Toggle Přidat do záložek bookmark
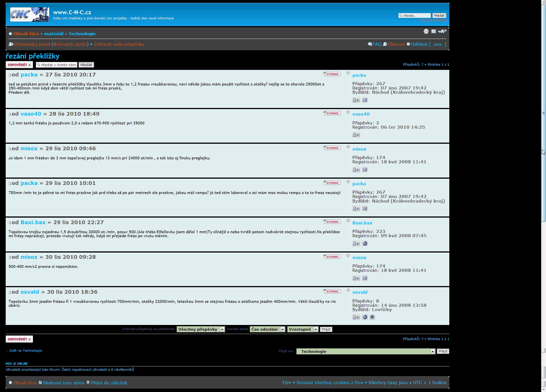 tap(109, 383)
